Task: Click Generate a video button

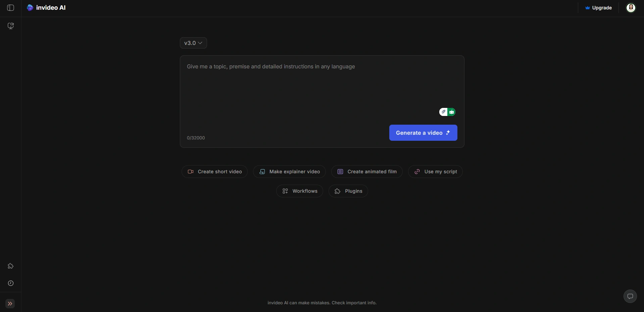Action: coord(423,133)
